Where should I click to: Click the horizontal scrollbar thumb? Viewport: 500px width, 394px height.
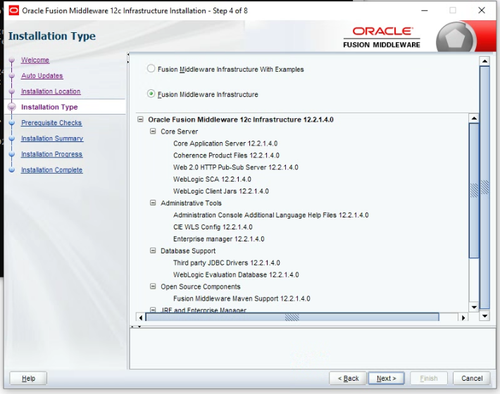point(292,317)
